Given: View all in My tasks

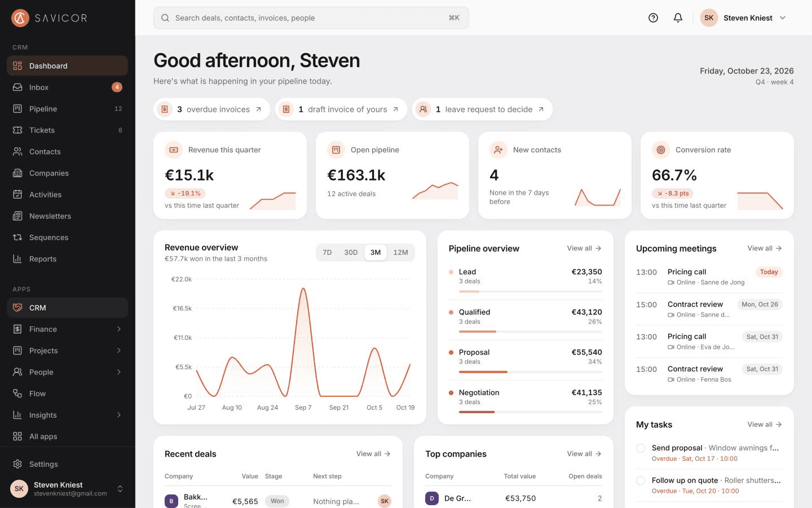Looking at the screenshot, I should tap(765, 424).
